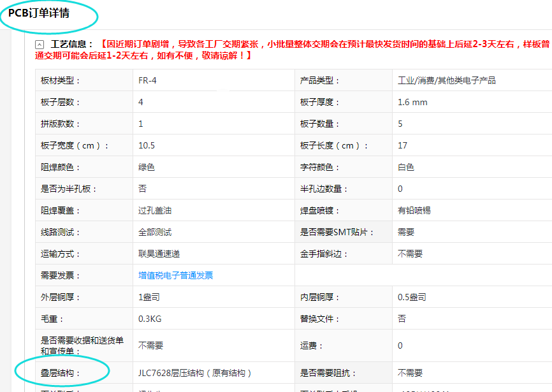This screenshot has height=392, width=552.
Task: Select the 1.6 mm board thickness value
Action: click(412, 102)
